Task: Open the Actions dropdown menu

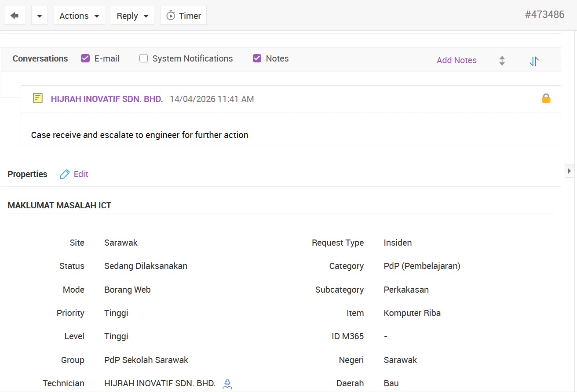Action: (x=79, y=16)
